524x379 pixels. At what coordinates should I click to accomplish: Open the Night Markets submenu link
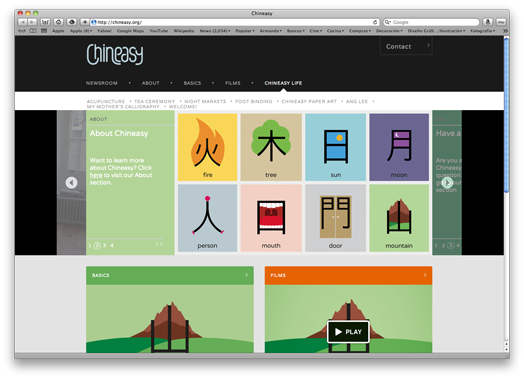[x=205, y=101]
